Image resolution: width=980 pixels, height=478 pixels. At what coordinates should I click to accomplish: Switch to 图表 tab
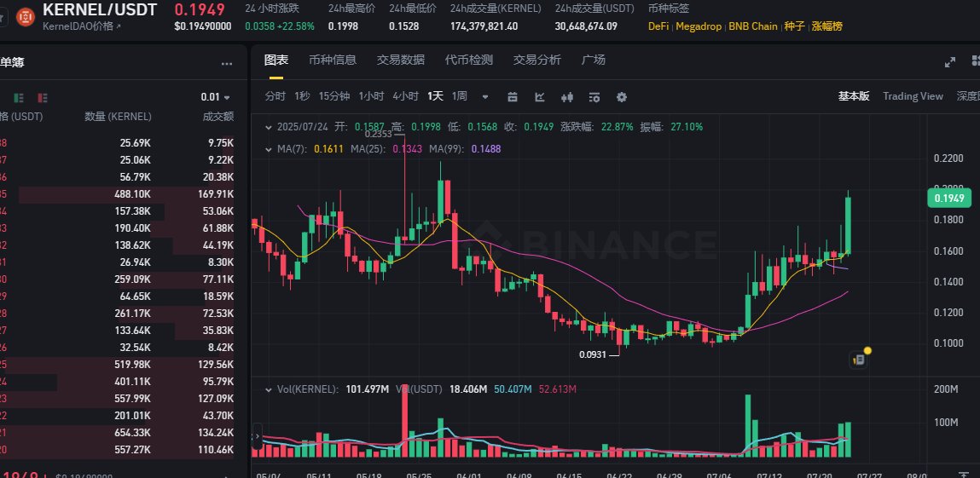point(276,60)
